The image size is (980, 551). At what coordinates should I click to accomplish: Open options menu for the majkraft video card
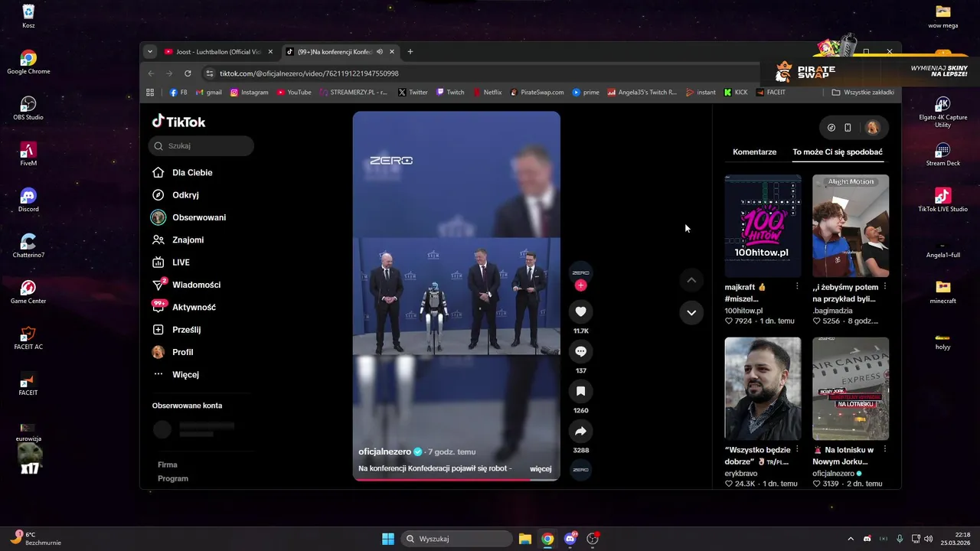(x=797, y=286)
